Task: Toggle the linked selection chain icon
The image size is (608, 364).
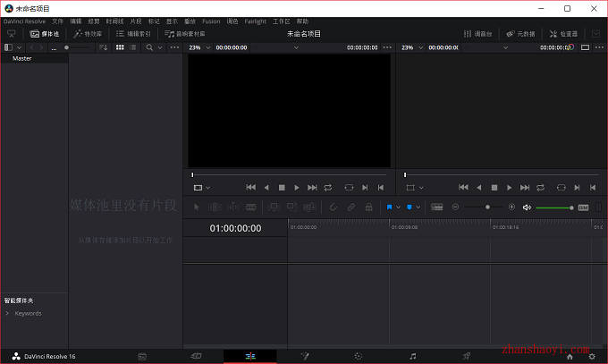Action: pyautogui.click(x=350, y=207)
